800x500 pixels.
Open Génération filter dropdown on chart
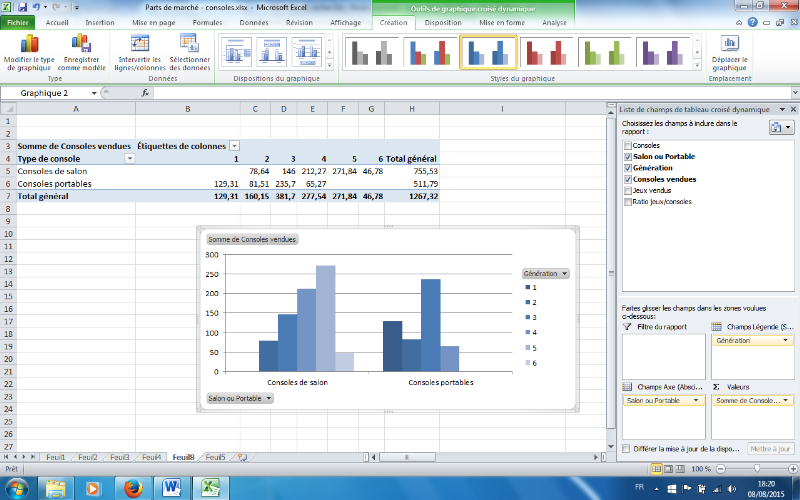[x=564, y=273]
